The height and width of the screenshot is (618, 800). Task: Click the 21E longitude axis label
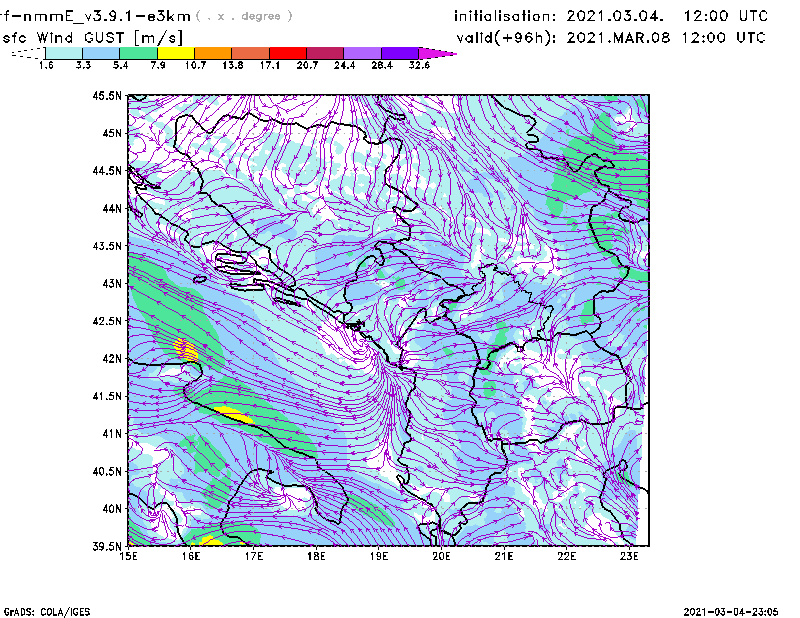tap(504, 556)
